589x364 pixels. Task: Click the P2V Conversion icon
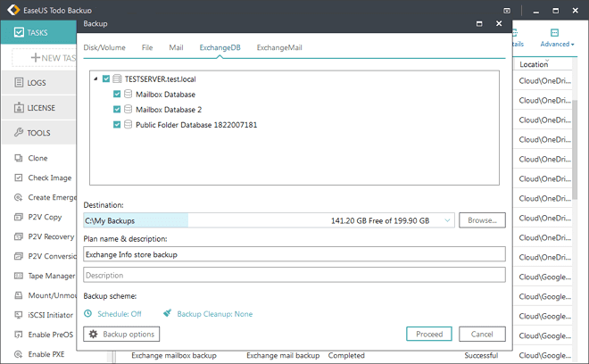[19, 256]
